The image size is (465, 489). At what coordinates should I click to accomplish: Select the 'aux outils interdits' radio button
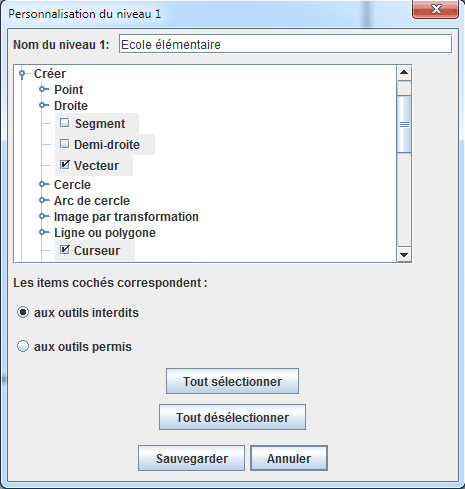[x=23, y=312]
